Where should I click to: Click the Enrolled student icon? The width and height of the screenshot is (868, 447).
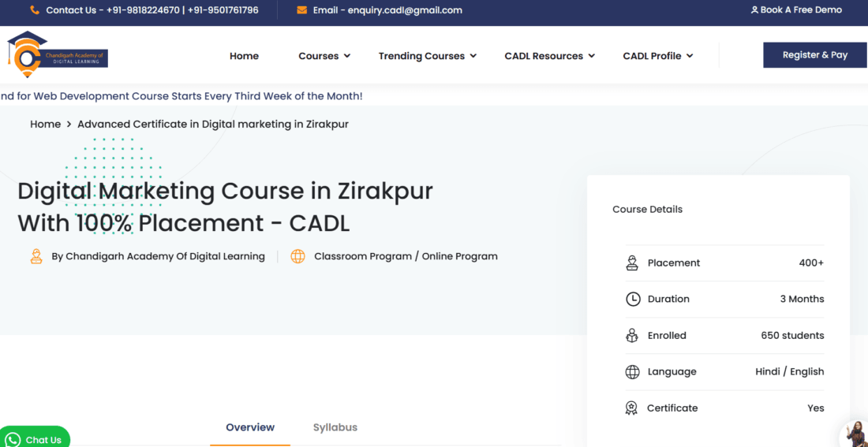point(632,336)
